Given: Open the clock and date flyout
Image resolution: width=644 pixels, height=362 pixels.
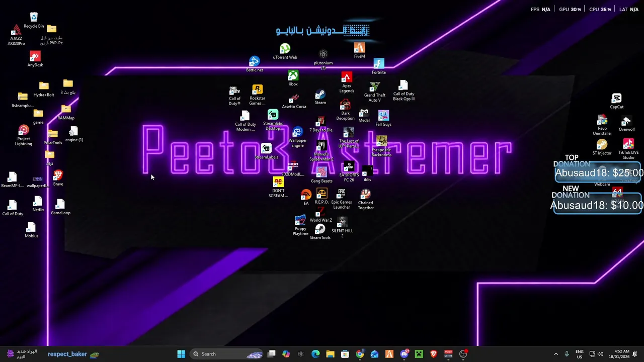Looking at the screenshot, I should [x=619, y=354].
